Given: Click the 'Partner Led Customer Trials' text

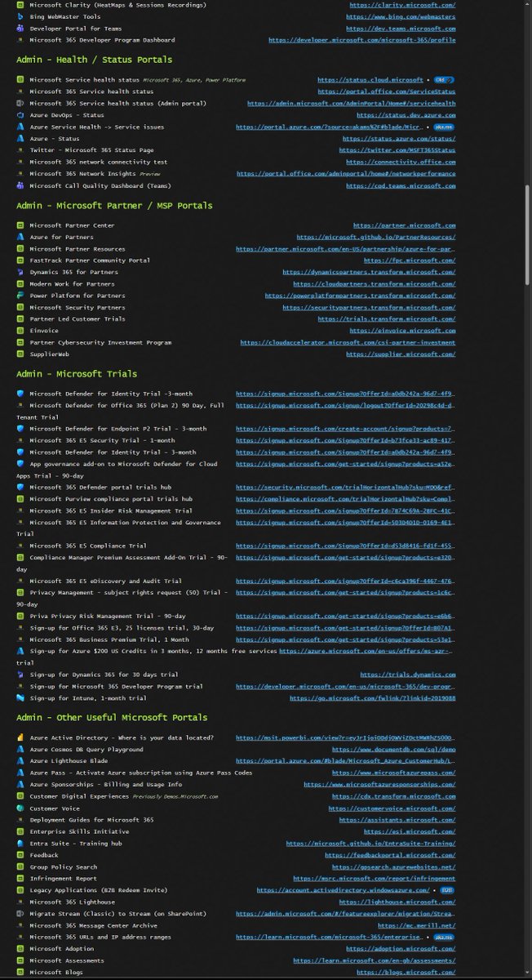Looking at the screenshot, I should pos(78,318).
